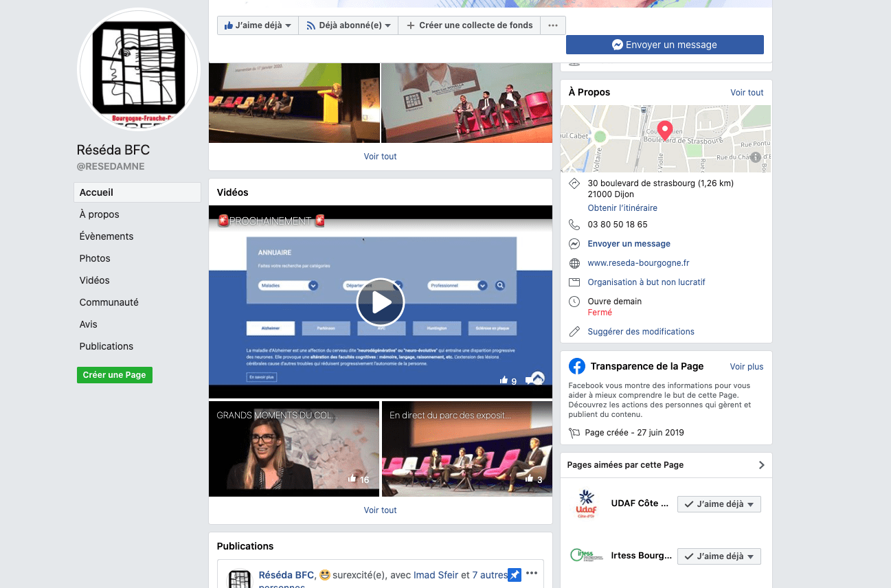Open J'aime déjà dropdown for Irtess Bourgogne
Image resolution: width=891 pixels, height=588 pixels.
719,556
